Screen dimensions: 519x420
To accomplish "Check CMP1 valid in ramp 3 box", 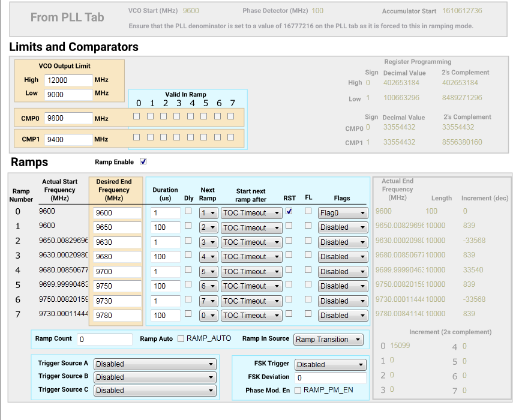I will click(x=177, y=137).
